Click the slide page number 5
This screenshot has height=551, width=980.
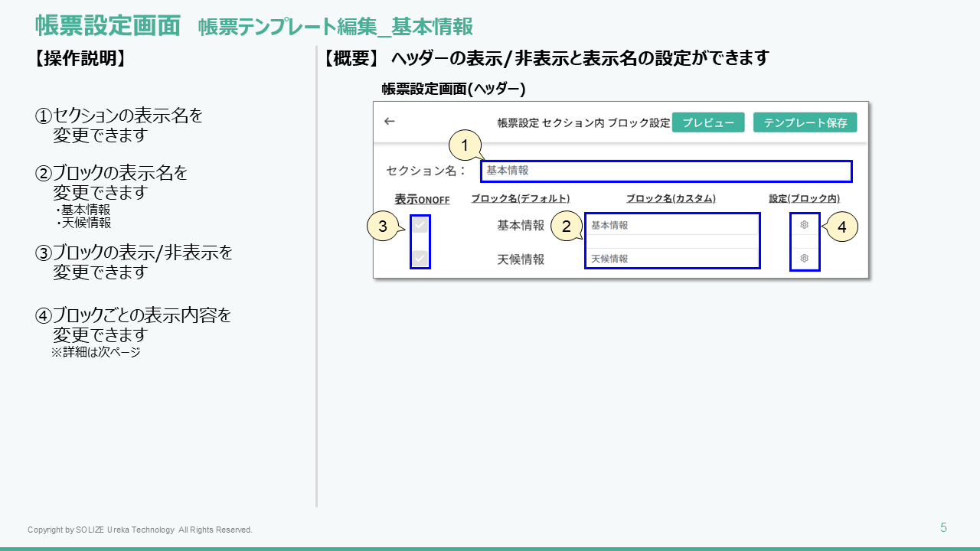pos(943,527)
